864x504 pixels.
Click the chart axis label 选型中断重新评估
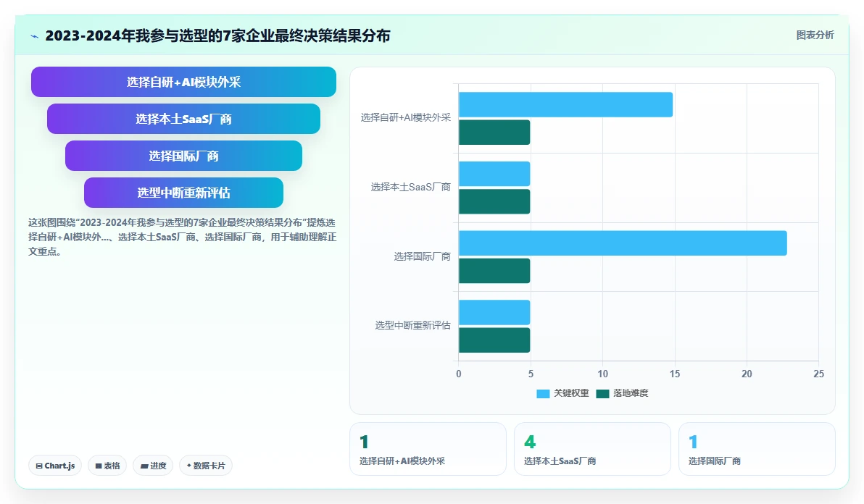click(412, 326)
